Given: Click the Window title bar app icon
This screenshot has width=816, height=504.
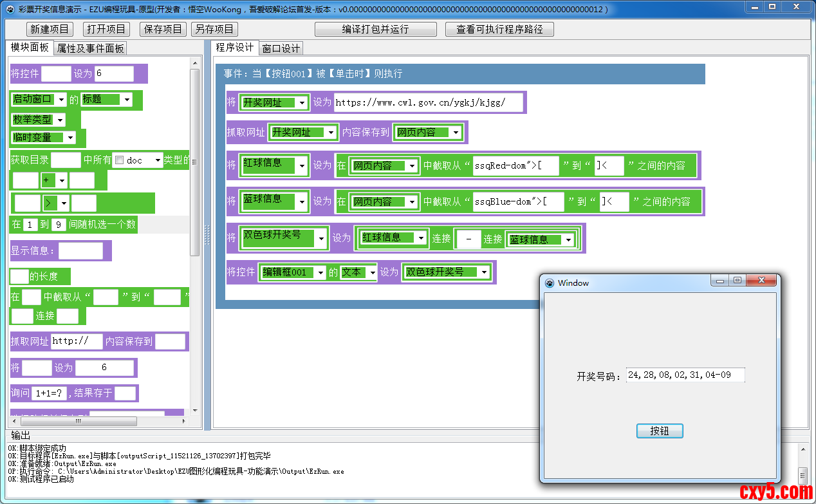Looking at the screenshot, I should [x=550, y=283].
